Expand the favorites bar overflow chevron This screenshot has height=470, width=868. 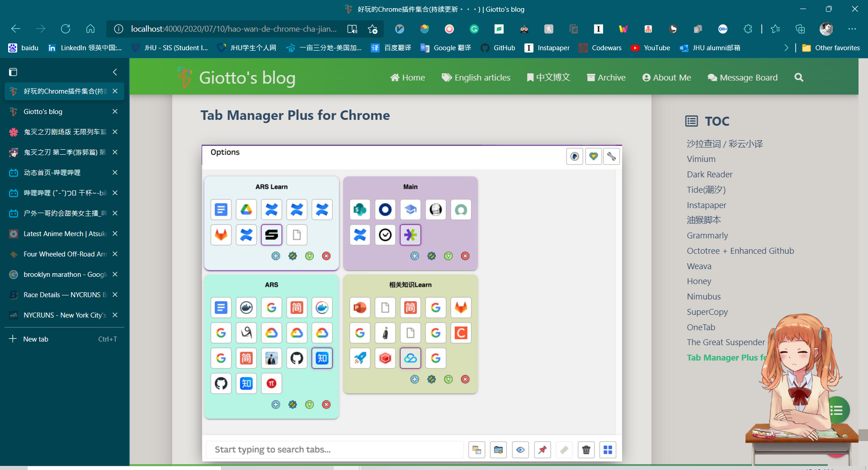coord(786,48)
